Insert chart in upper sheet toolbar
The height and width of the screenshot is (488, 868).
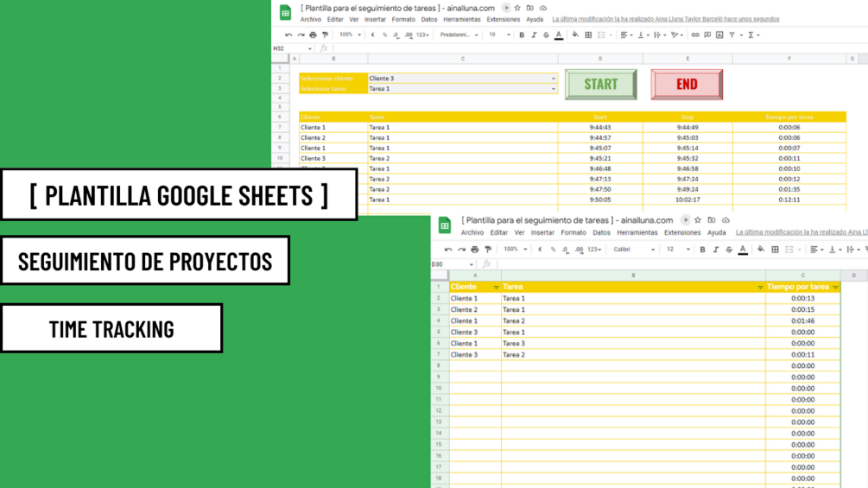(x=719, y=35)
